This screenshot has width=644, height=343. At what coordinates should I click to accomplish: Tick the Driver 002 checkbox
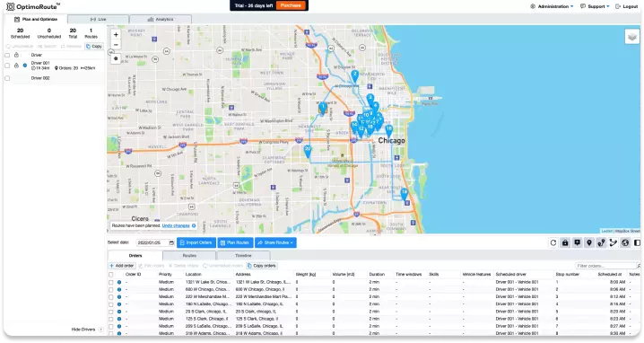[x=7, y=78]
